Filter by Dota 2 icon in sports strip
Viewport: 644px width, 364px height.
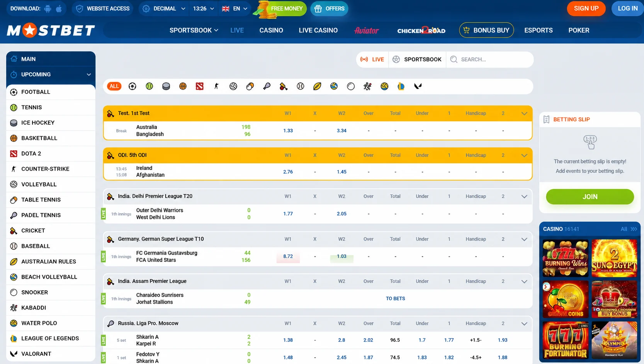pos(200,86)
